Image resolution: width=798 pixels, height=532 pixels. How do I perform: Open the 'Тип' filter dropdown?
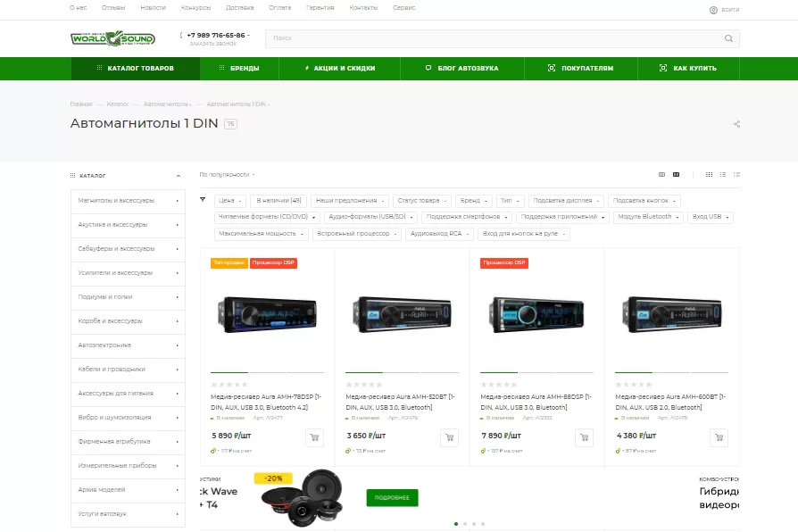(510, 201)
